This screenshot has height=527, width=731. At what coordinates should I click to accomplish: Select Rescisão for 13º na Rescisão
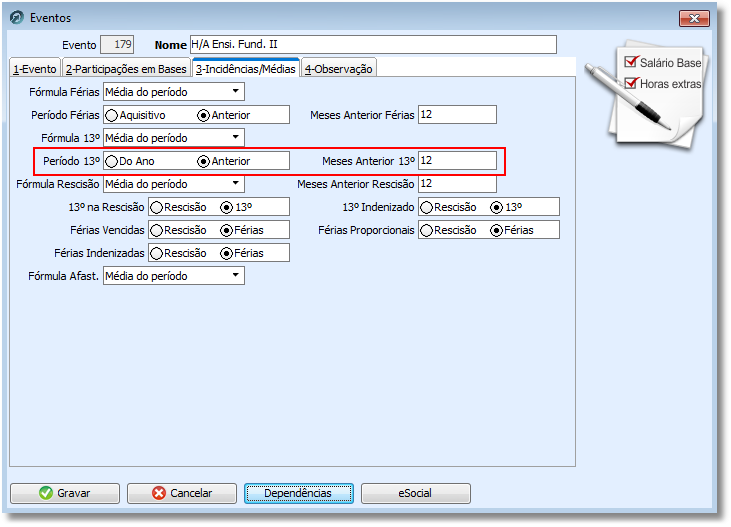[156, 208]
